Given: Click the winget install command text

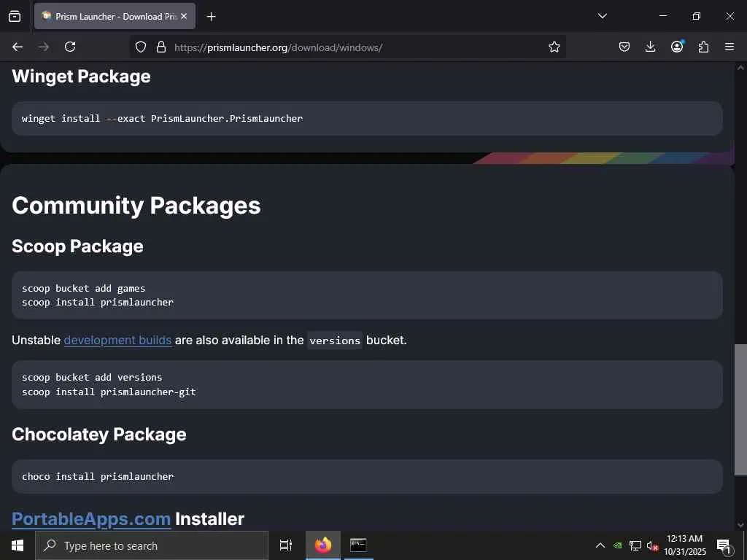Looking at the screenshot, I should point(162,119).
